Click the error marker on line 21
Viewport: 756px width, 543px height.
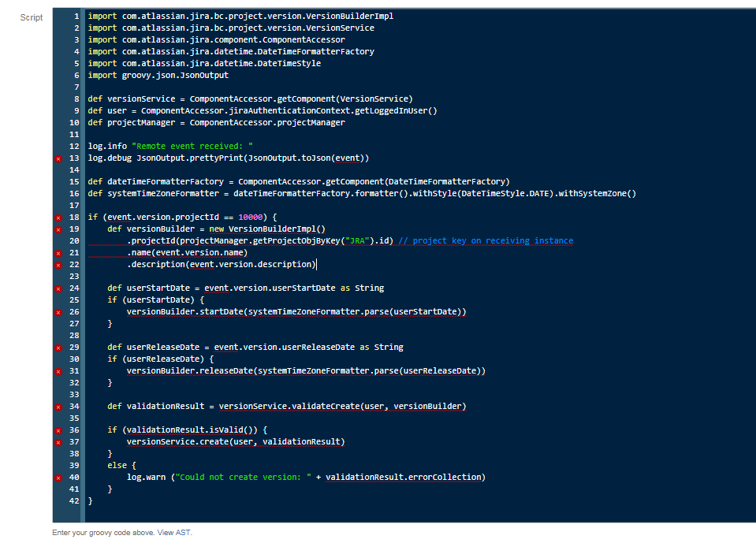click(x=58, y=253)
